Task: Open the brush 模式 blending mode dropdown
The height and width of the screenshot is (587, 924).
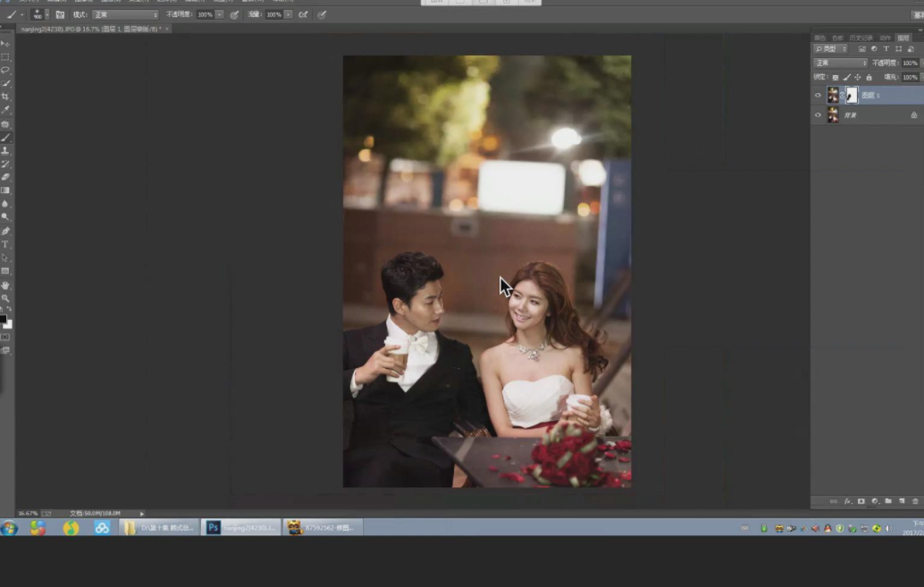Action: (x=124, y=15)
